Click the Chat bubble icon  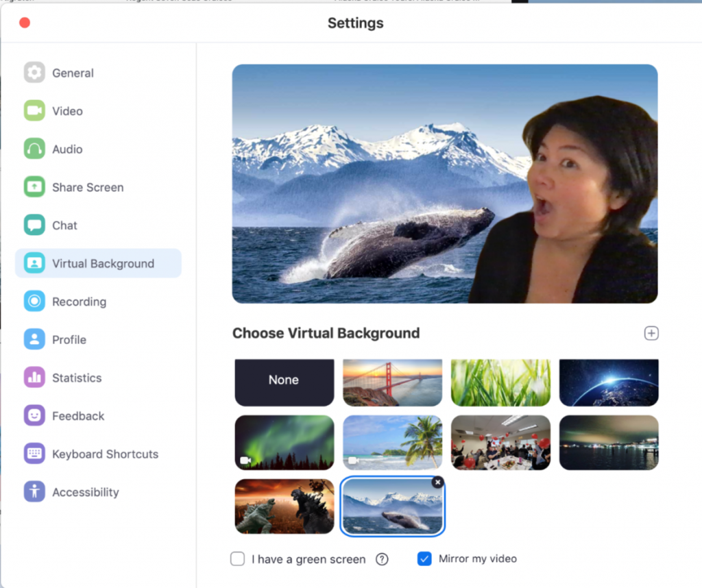coord(34,225)
